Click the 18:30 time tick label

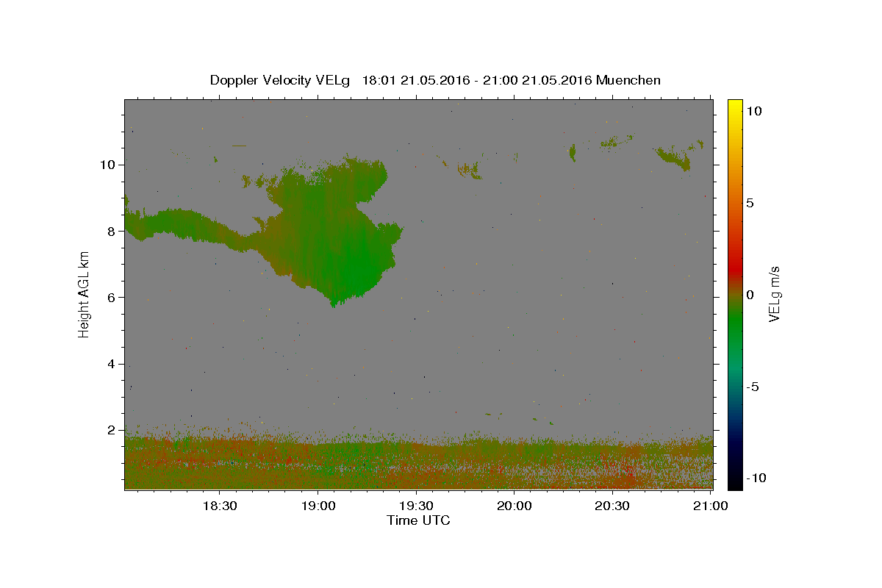pos(219,506)
